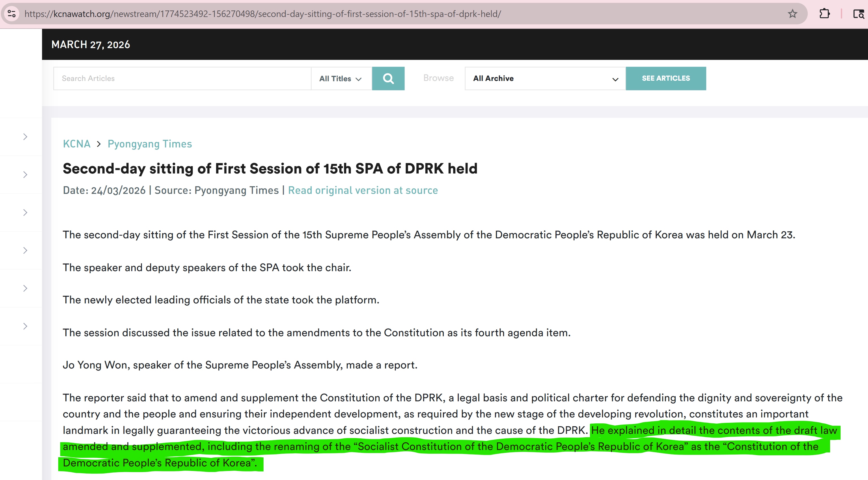Expand the fourth sidebar chevron arrow
This screenshot has height=480, width=868.
[25, 250]
